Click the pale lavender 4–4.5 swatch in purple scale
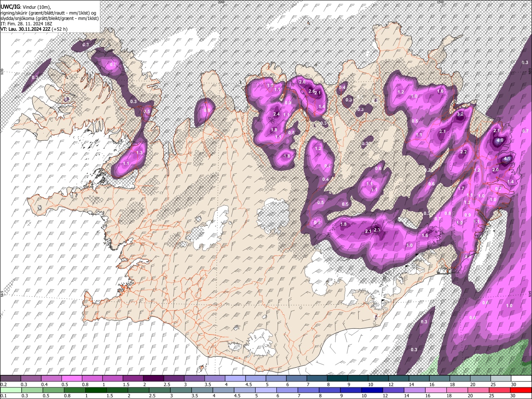532x399 pixels. coord(235,379)
